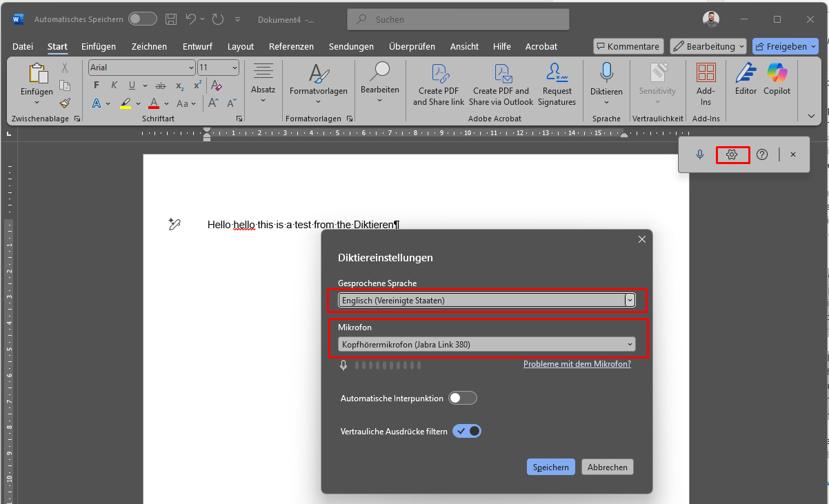
Task: Click the yellow text highlight color button
Action: tap(126, 103)
